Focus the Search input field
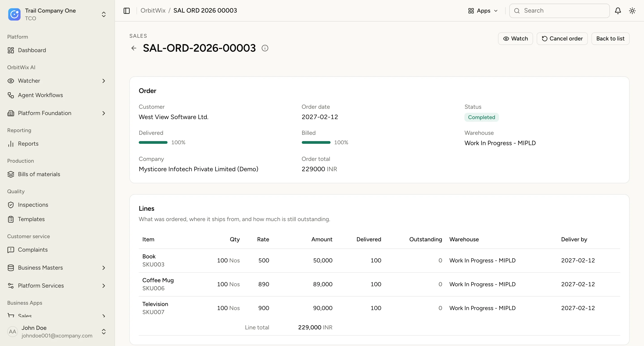The height and width of the screenshot is (346, 644). 559,11
